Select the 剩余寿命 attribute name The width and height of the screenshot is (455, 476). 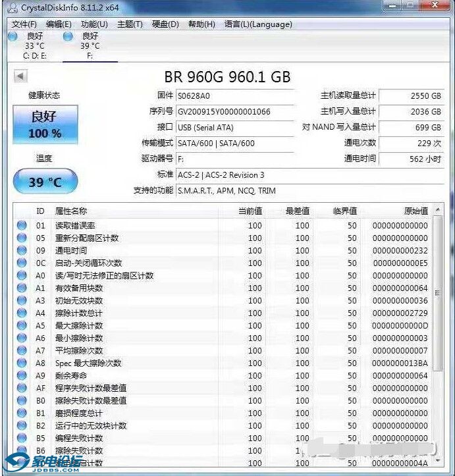(x=71, y=375)
